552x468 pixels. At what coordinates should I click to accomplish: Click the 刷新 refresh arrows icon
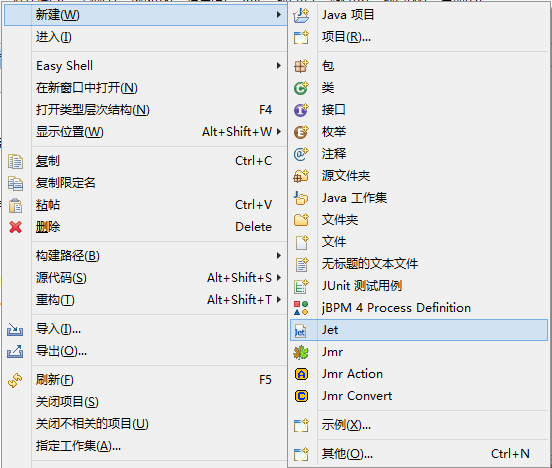(x=15, y=380)
